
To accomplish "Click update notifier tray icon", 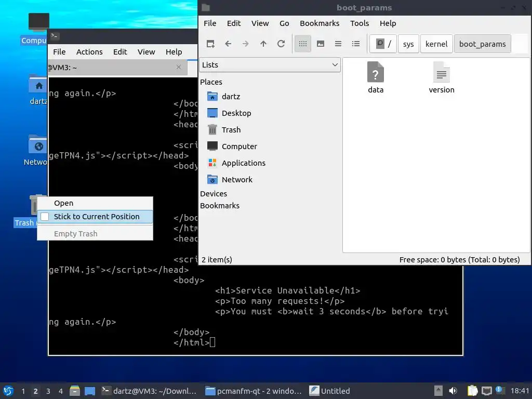I will coord(500,390).
